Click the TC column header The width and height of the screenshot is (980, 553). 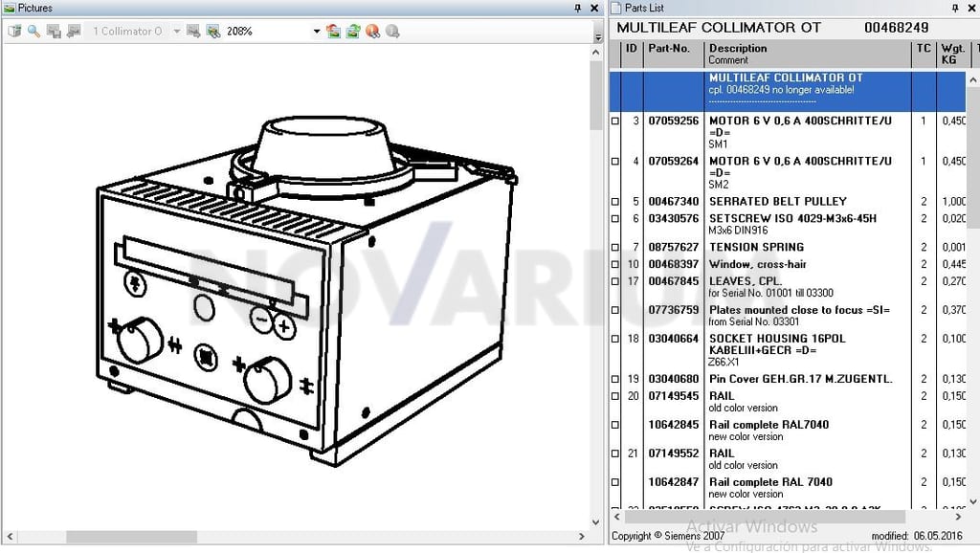(924, 55)
